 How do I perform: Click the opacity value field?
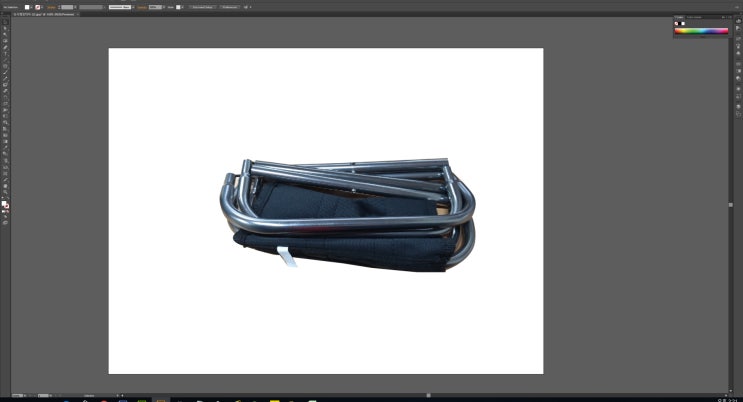154,7
